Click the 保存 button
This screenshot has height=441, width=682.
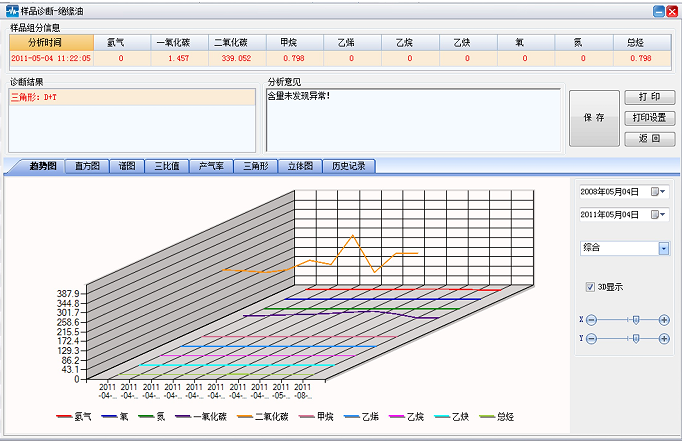tap(593, 117)
